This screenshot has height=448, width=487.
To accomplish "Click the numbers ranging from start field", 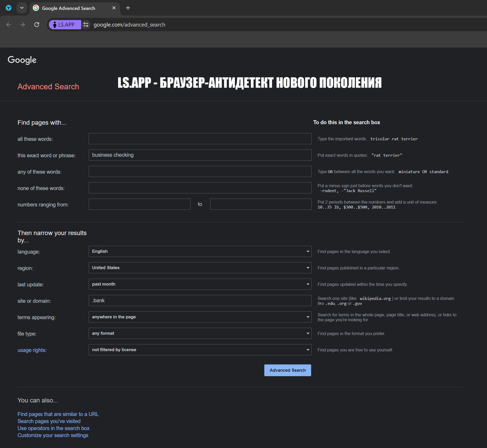I will tap(139, 204).
